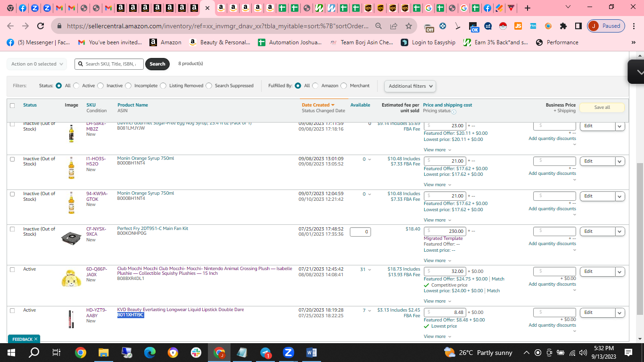Expand 'View more' under Club Mocchi pricing

(437, 301)
